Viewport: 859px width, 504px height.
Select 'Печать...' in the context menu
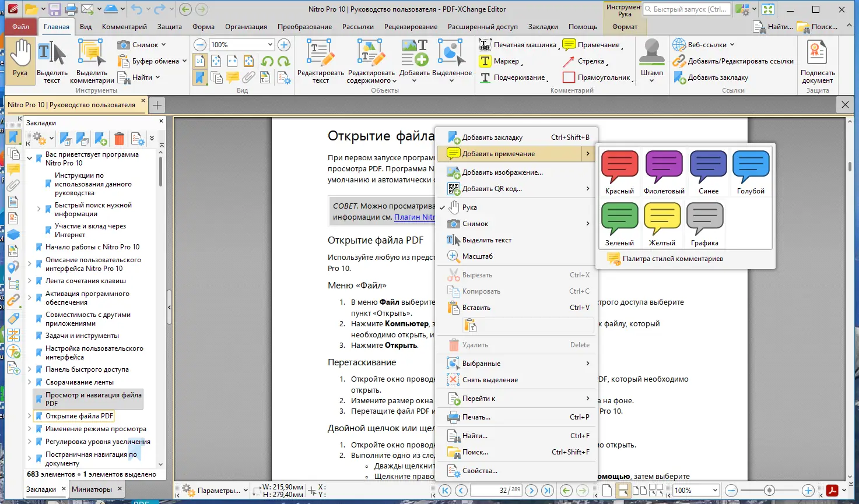[x=476, y=417]
